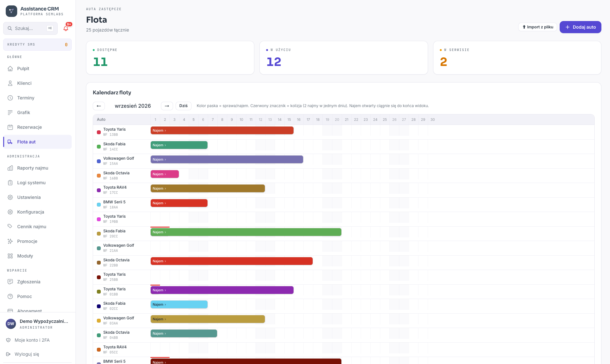Open Moje konto i 2FA link

point(32,340)
